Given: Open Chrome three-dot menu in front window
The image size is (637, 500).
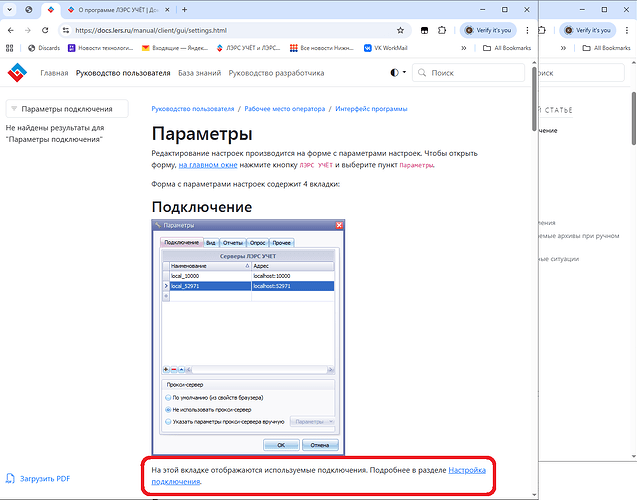Looking at the screenshot, I should (527, 30).
